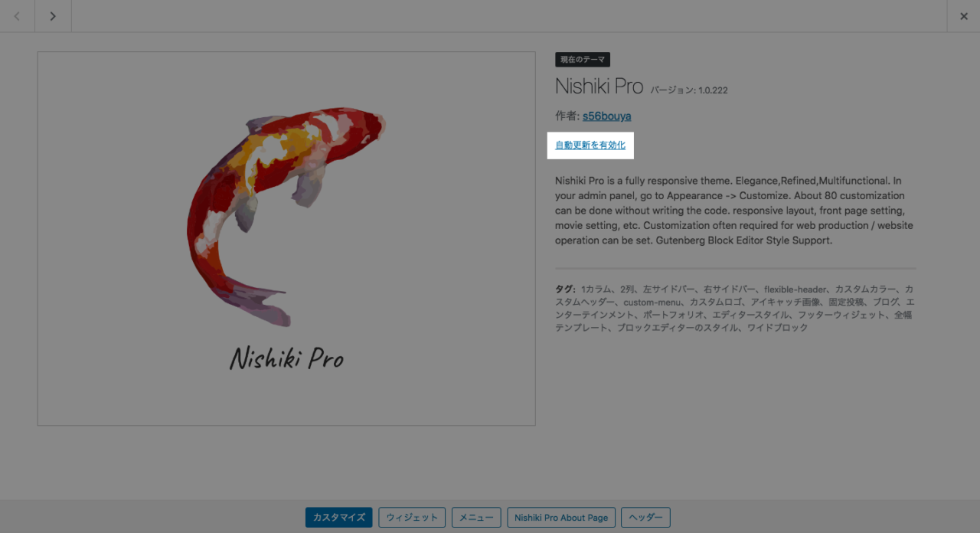
Task: Open the Nishiki Pro About Page button
Action: point(561,517)
